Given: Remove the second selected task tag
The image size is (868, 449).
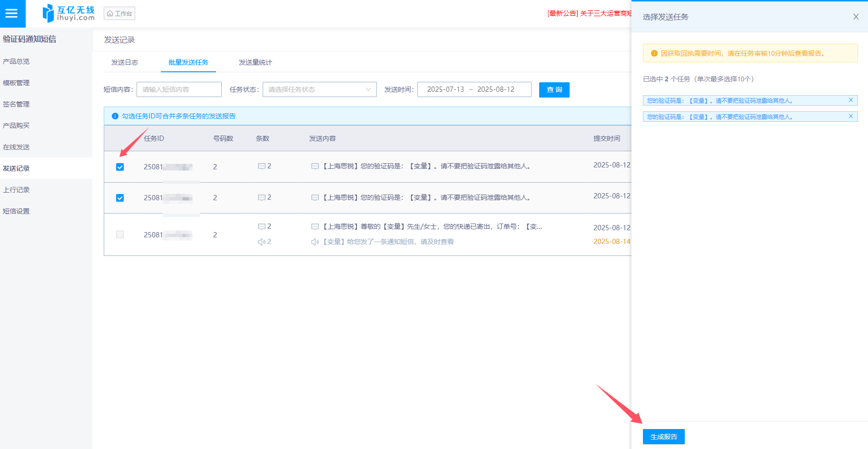Looking at the screenshot, I should pyautogui.click(x=851, y=117).
